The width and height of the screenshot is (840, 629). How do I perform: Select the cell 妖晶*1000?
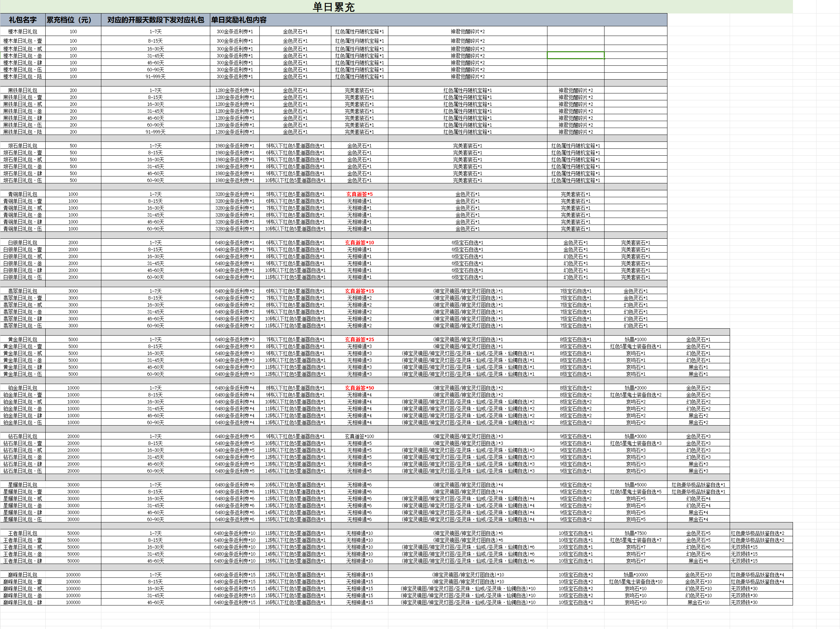tap(636, 339)
